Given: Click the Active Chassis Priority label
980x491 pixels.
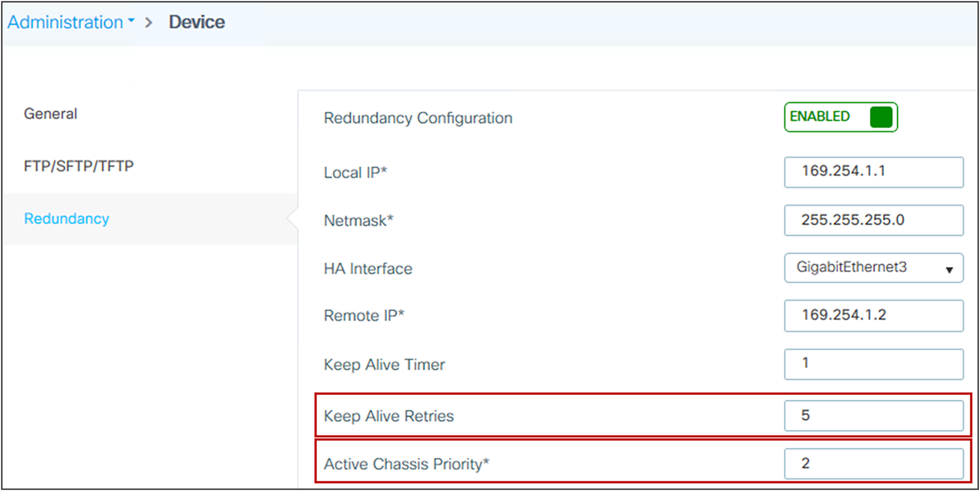Looking at the screenshot, I should click(x=406, y=464).
